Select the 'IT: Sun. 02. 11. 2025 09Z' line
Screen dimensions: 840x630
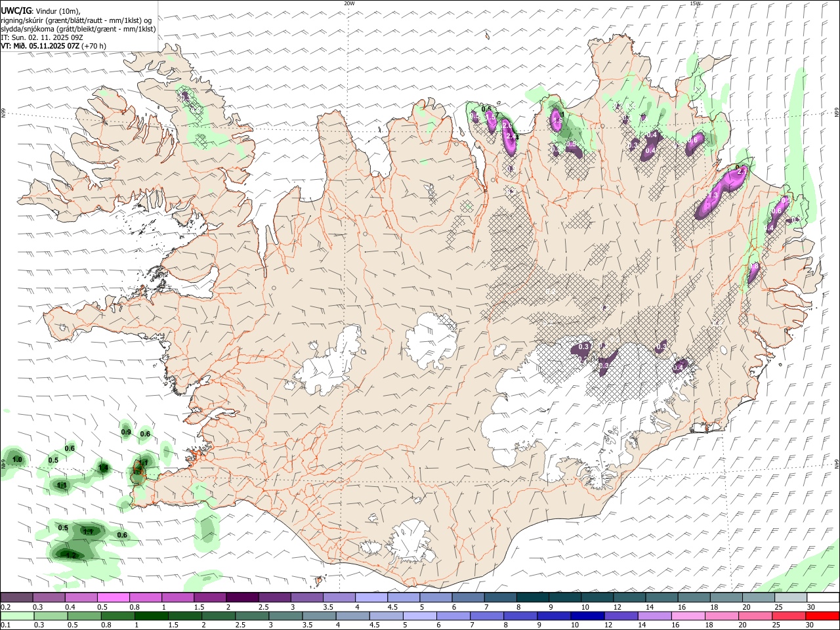point(42,37)
